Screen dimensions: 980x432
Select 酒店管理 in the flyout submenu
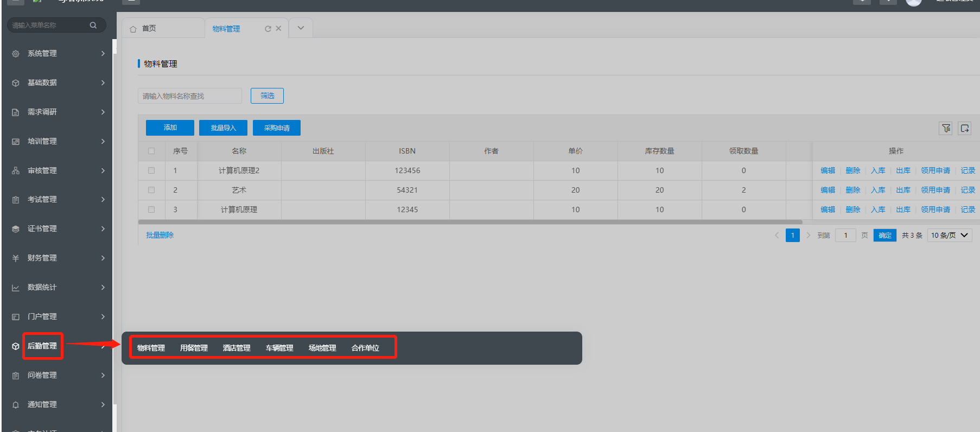(x=237, y=348)
